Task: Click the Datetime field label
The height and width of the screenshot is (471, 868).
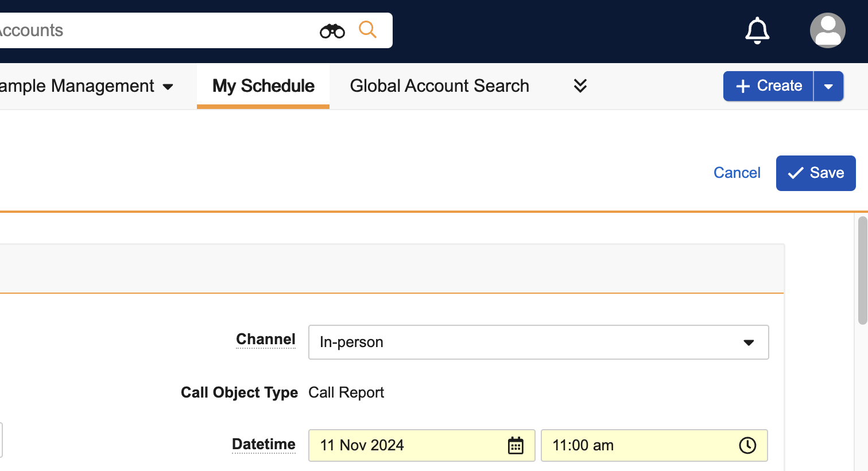Action: (263, 445)
